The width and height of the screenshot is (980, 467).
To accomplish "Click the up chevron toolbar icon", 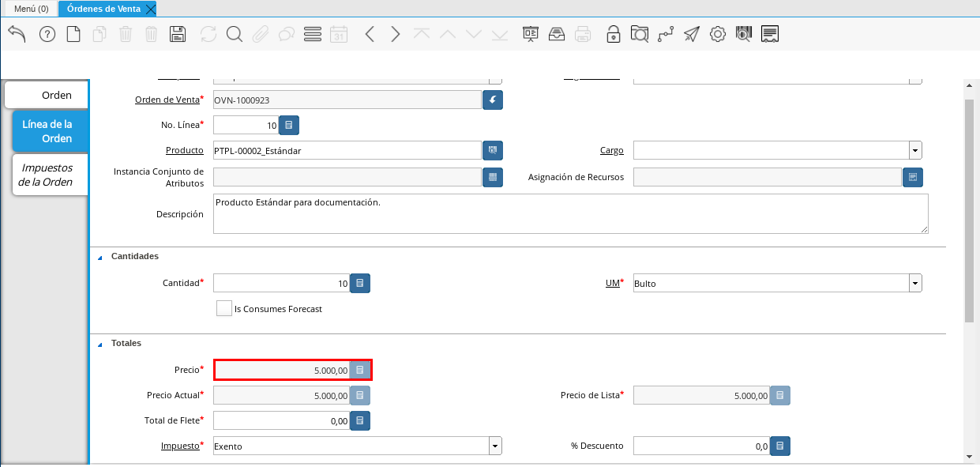I will tap(448, 34).
